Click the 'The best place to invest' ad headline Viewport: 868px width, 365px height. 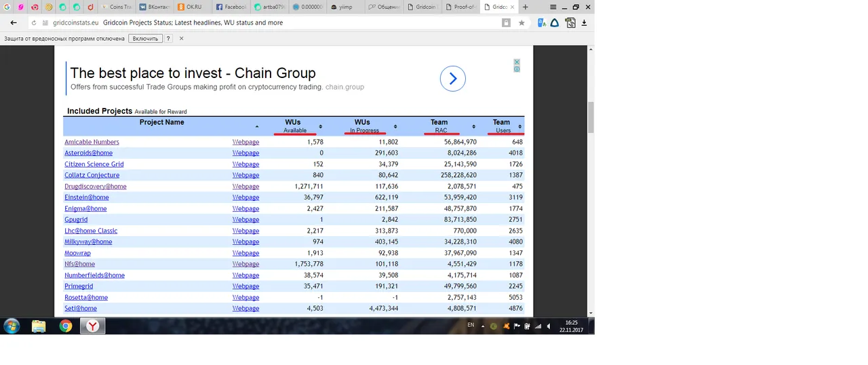click(193, 73)
